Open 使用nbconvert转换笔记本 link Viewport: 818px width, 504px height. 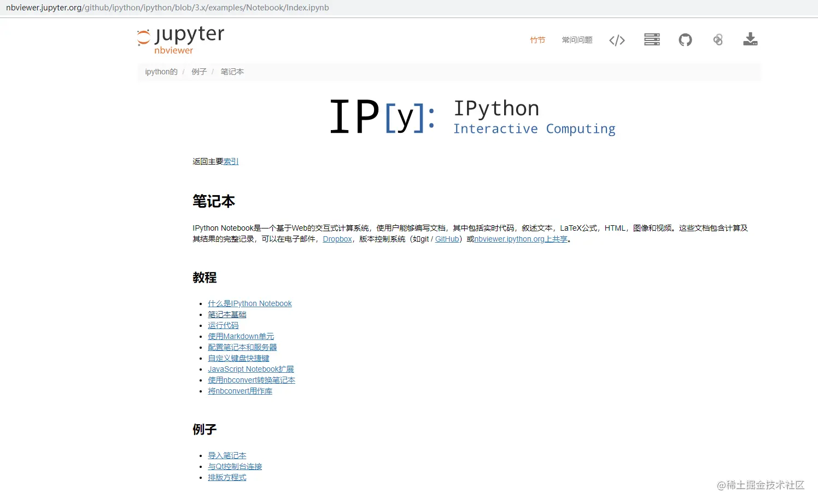252,380
